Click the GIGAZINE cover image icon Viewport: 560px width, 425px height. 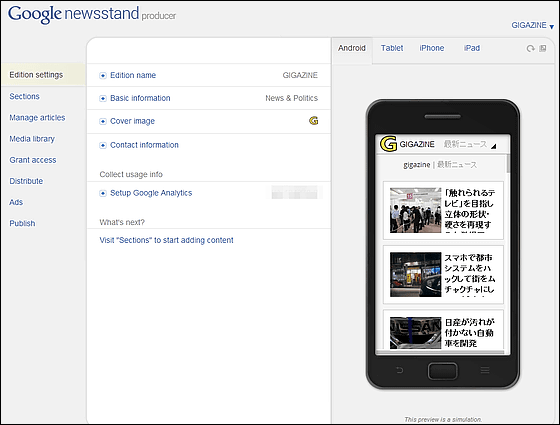314,121
